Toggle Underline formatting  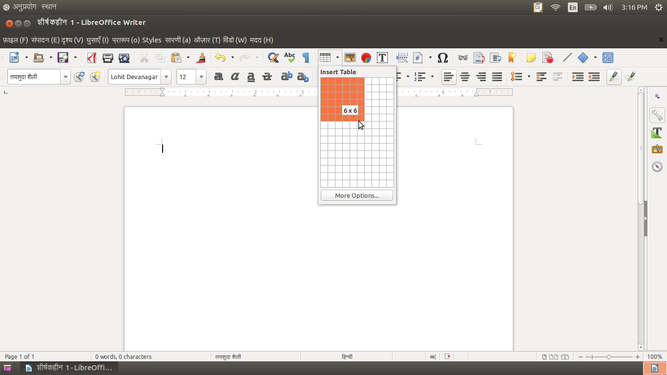(x=251, y=77)
